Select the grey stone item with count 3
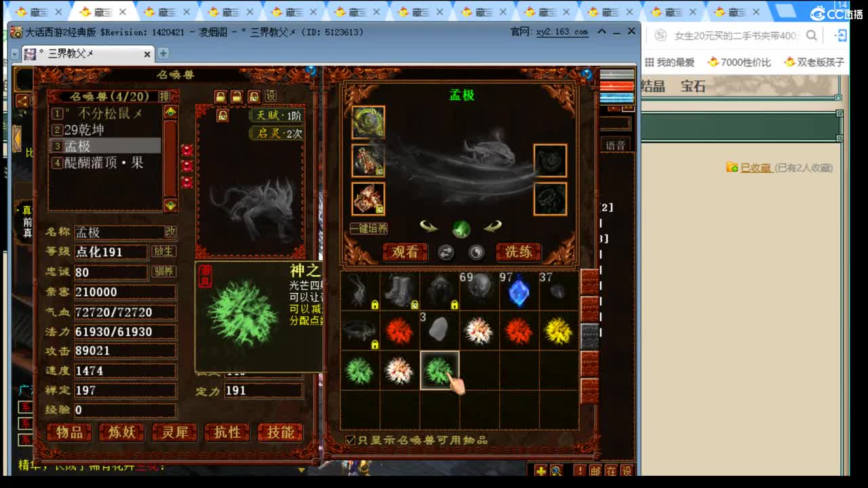 439,331
